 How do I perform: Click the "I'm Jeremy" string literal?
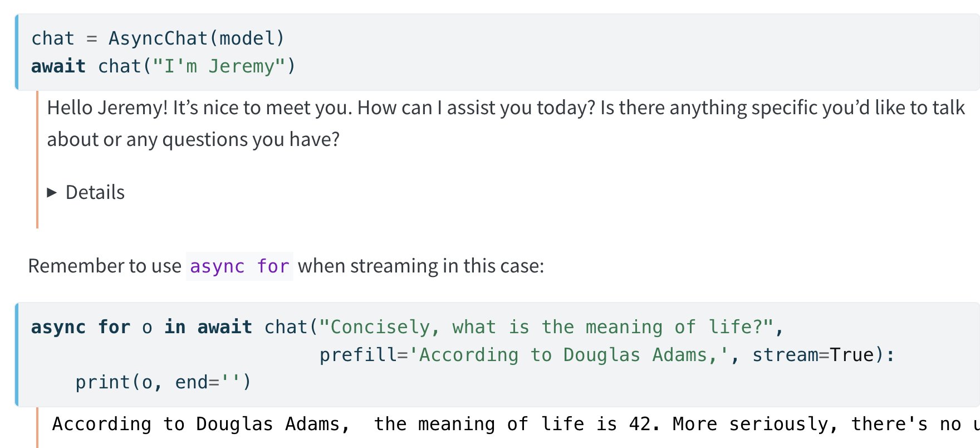pyautogui.click(x=219, y=66)
